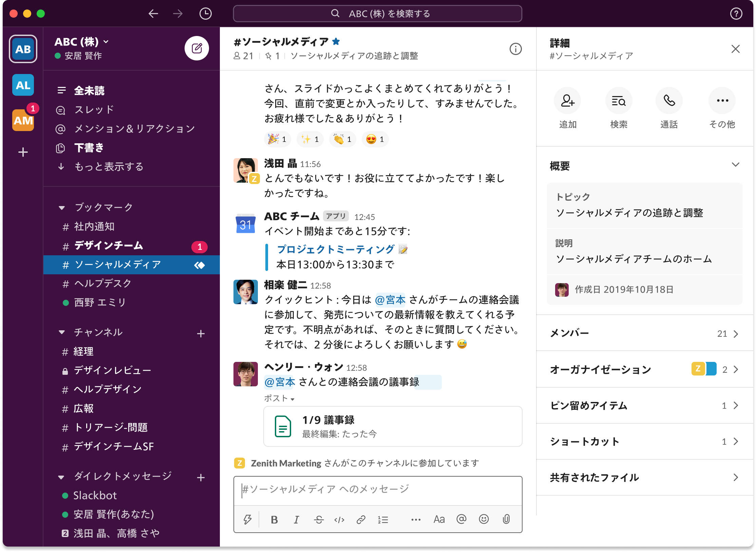Viewport: 756px width, 552px height.
Task: Go back with the left arrow
Action: (x=153, y=14)
